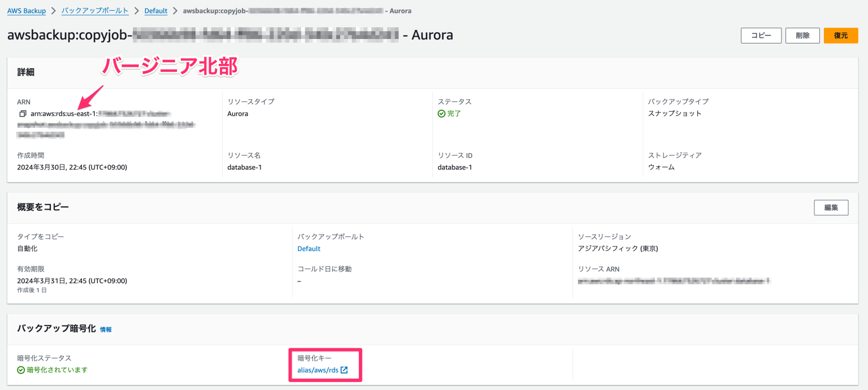Open バックアップボールト breadcrumb link
The height and width of the screenshot is (390, 868).
(x=95, y=10)
